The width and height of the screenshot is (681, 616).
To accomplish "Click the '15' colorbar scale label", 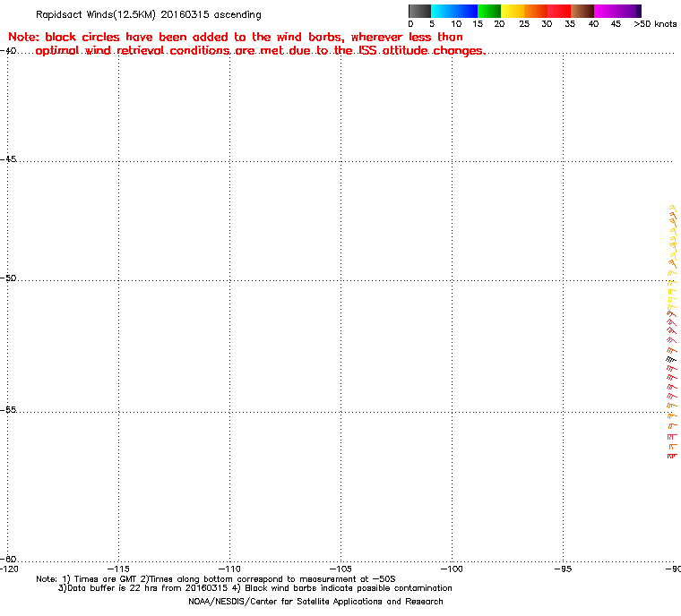I will coord(478,24).
